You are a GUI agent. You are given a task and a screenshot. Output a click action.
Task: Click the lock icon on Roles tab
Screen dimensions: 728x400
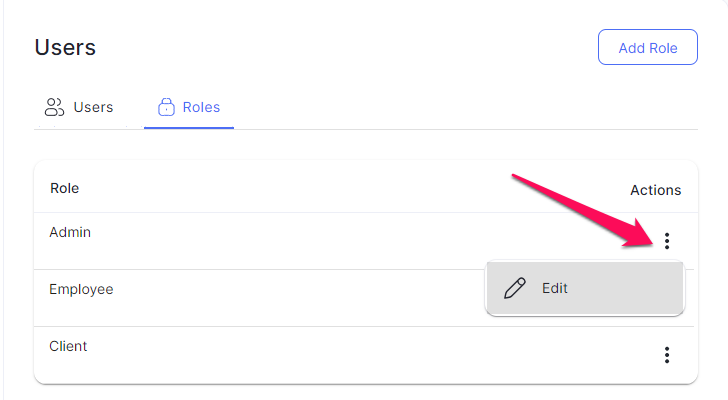click(x=166, y=107)
